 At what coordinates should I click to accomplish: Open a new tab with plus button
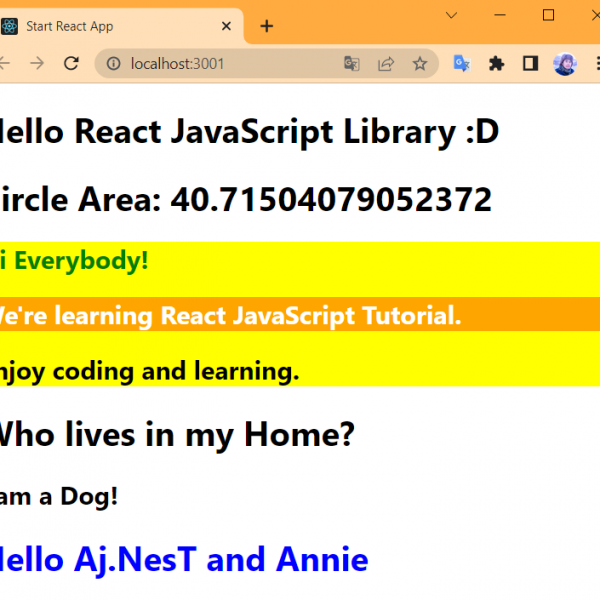tap(266, 26)
